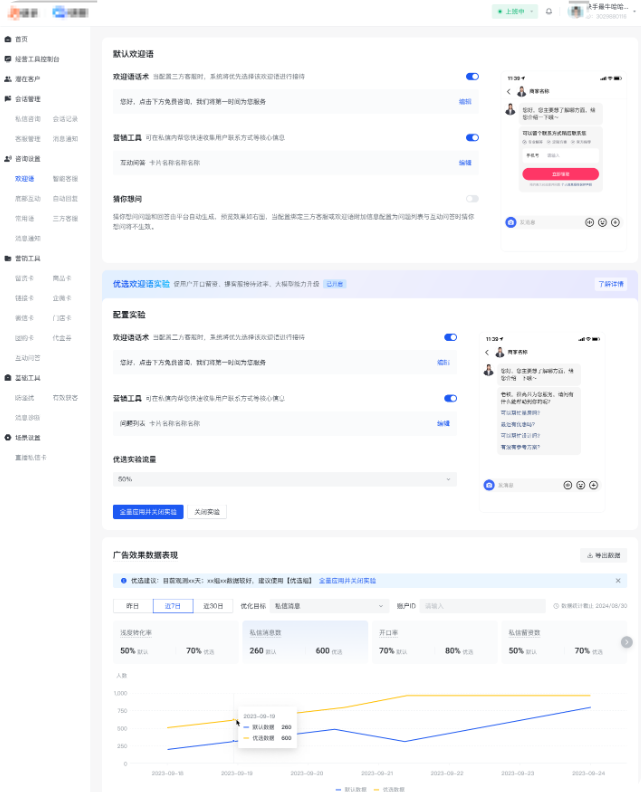This screenshot has height=792, width=641.
Task: Select the 私信留资数 metric card
Action: 562,642
